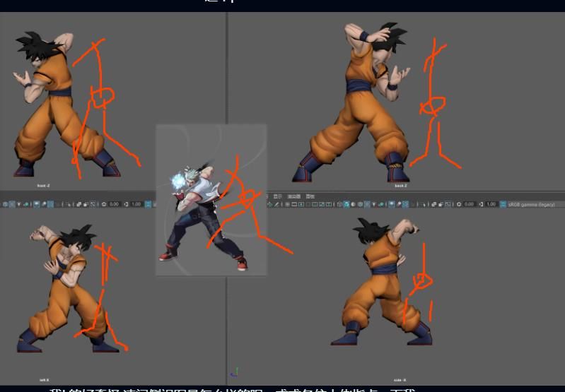
Task: Switch right panel to wireframe display
Action: (339, 204)
